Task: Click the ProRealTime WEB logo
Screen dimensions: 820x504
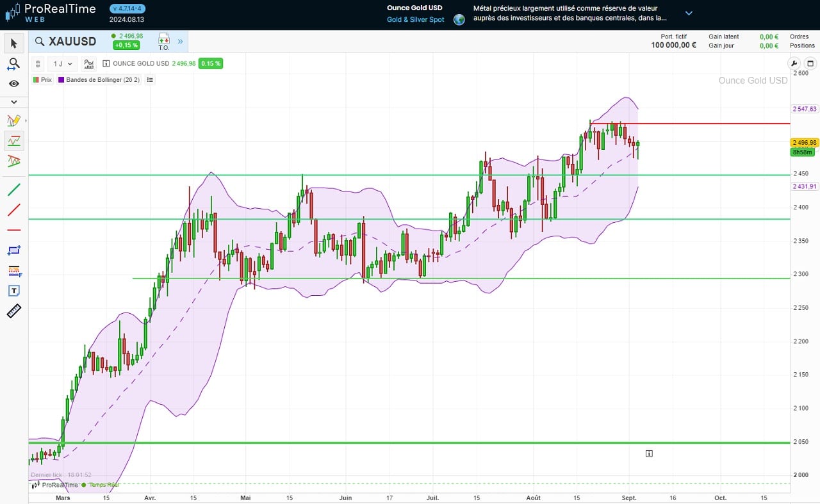Action: pos(50,12)
